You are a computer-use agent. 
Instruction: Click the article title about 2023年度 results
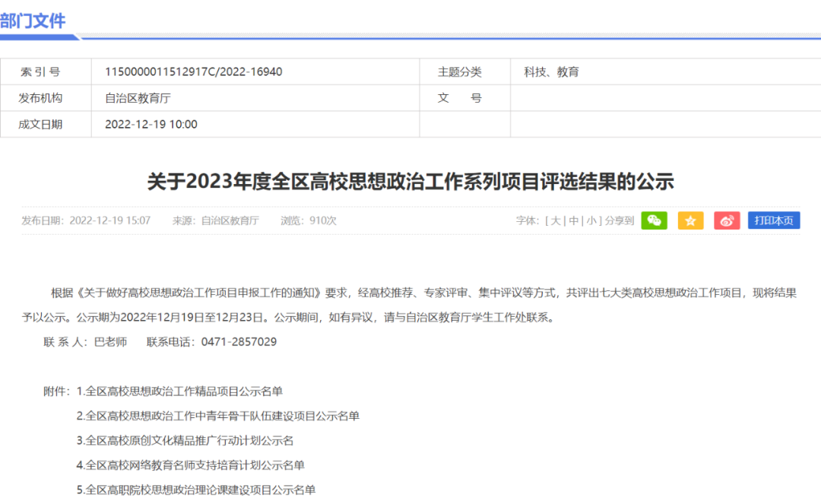tap(410, 182)
